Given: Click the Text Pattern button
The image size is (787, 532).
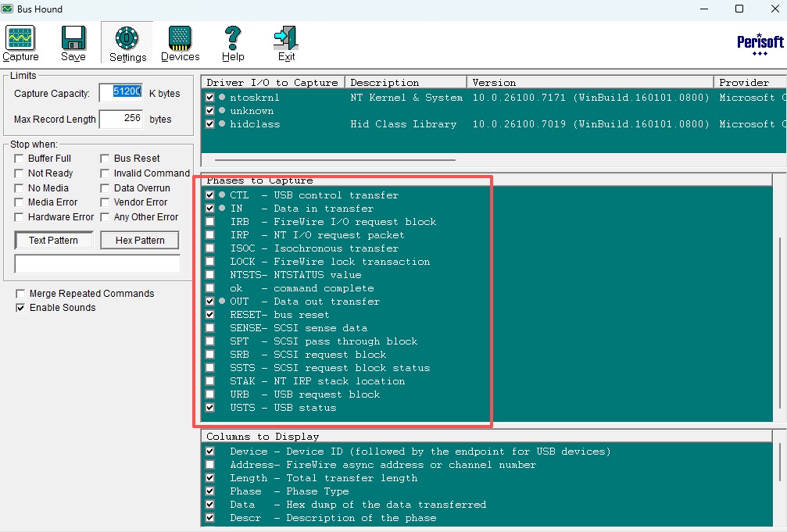Looking at the screenshot, I should coord(54,240).
